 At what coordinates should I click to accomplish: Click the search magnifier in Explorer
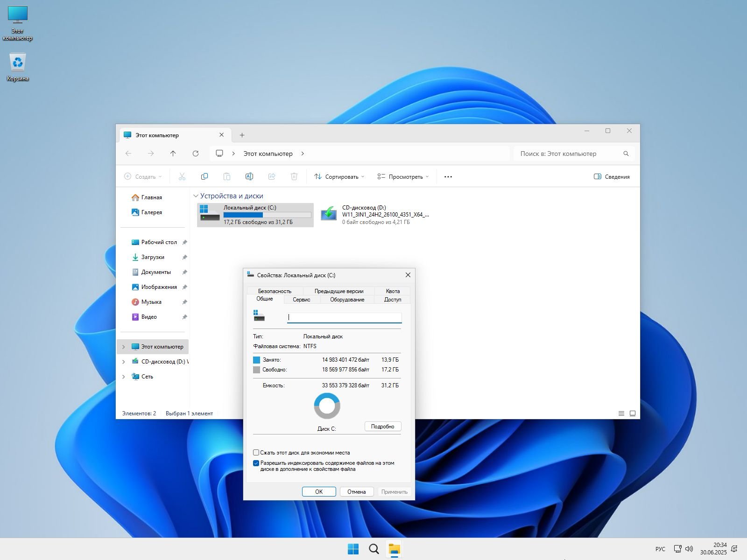[626, 154]
